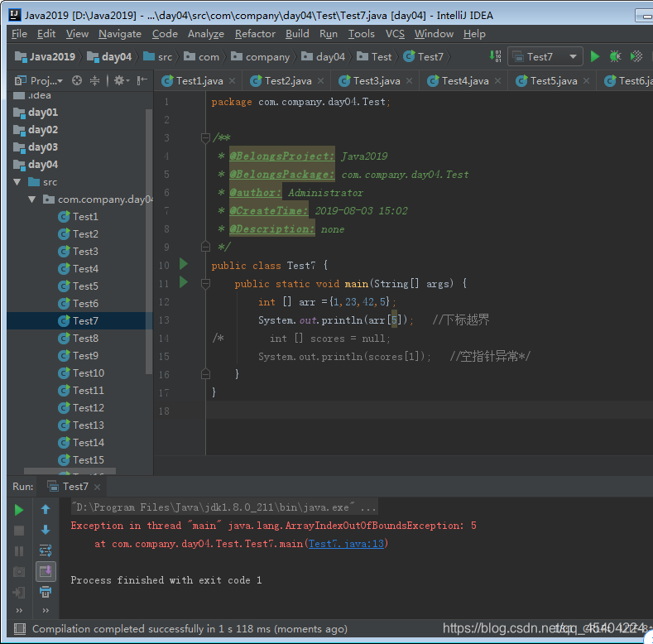Start debugging with the toolbar bug icon
This screenshot has width=653, height=644.
(615, 56)
